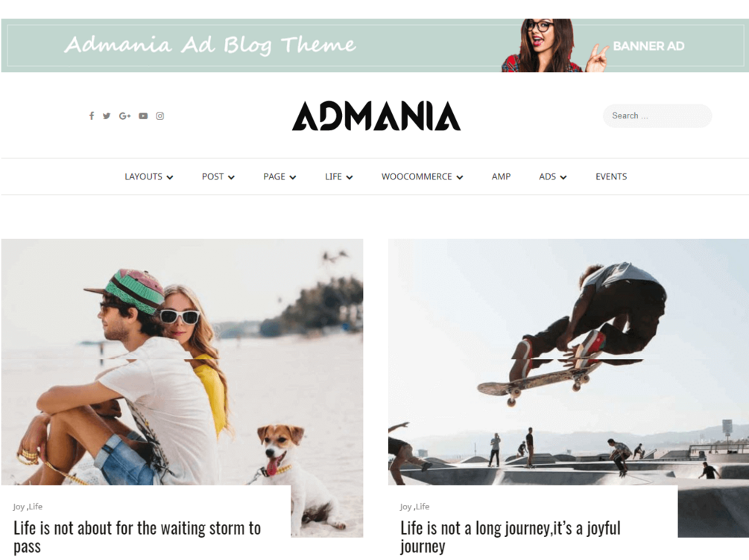The width and height of the screenshot is (749, 560).
Task: Expand the Post dropdown menu
Action: pyautogui.click(x=218, y=176)
